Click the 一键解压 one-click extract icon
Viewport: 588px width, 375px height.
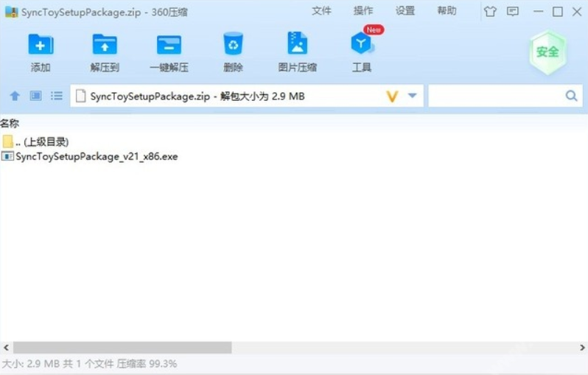[169, 45]
